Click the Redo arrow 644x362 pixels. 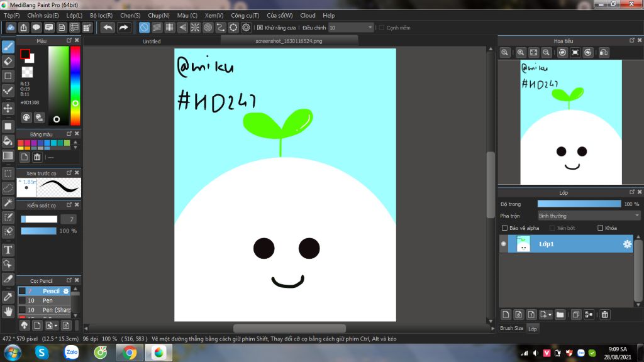click(x=123, y=28)
